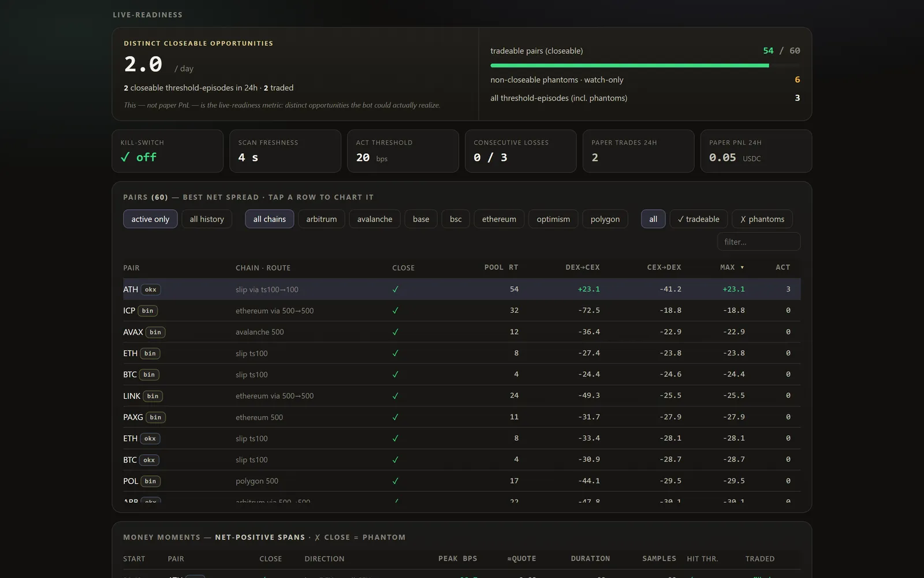Screen dimensions: 924x578
Task: Click the close checkmark on POL row
Action: (396, 481)
